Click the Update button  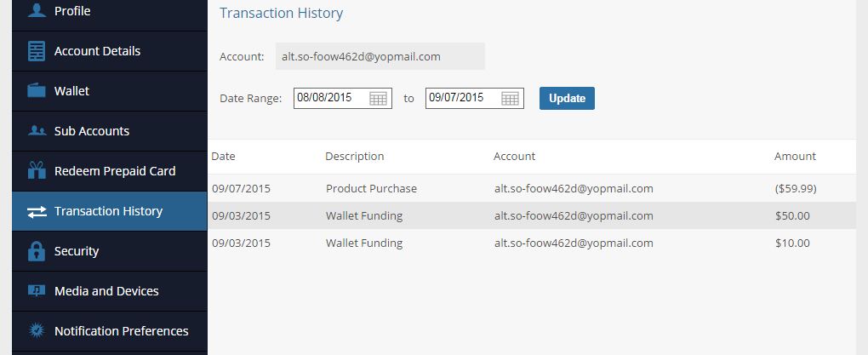point(567,98)
